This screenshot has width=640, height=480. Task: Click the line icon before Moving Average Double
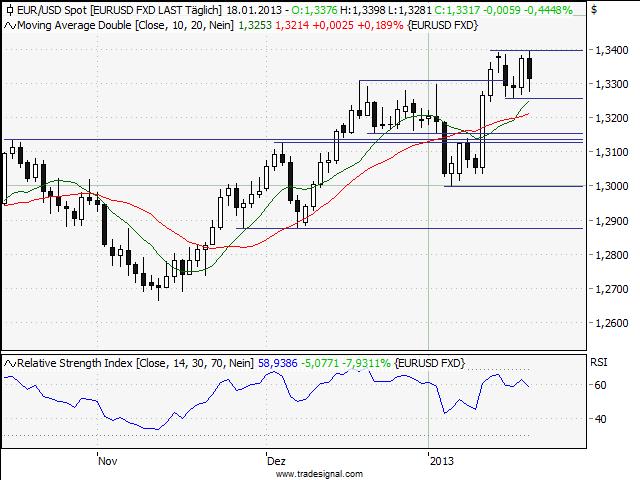click(x=9, y=24)
